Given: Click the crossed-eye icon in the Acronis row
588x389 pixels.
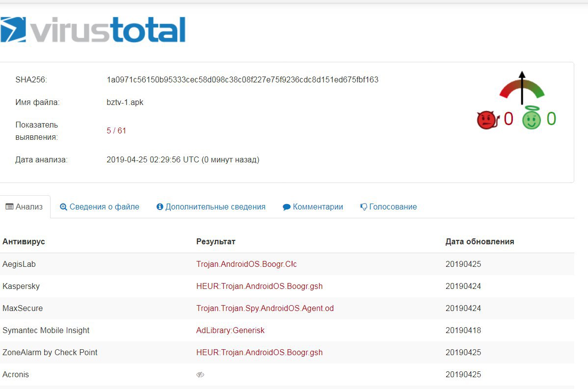Looking at the screenshot, I should (200, 374).
